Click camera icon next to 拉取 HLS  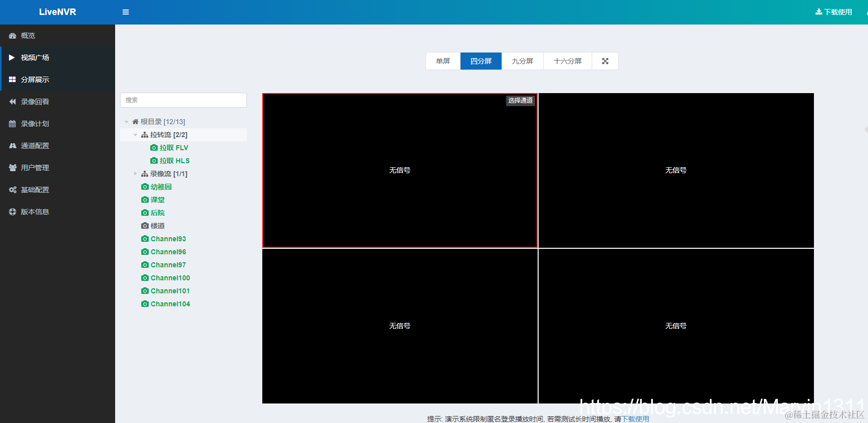154,161
